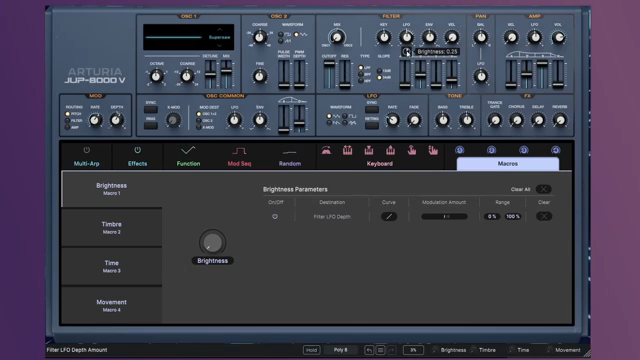Toggle the Effects power icon

[x=138, y=150]
